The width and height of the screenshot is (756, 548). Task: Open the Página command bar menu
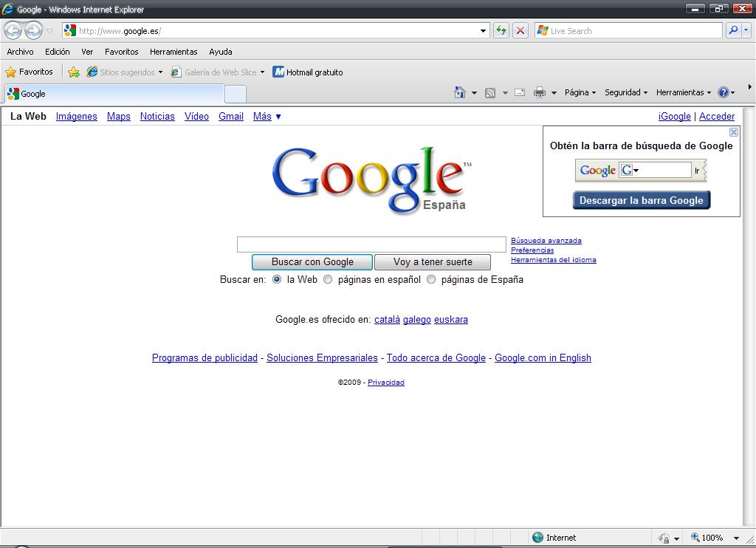[580, 92]
